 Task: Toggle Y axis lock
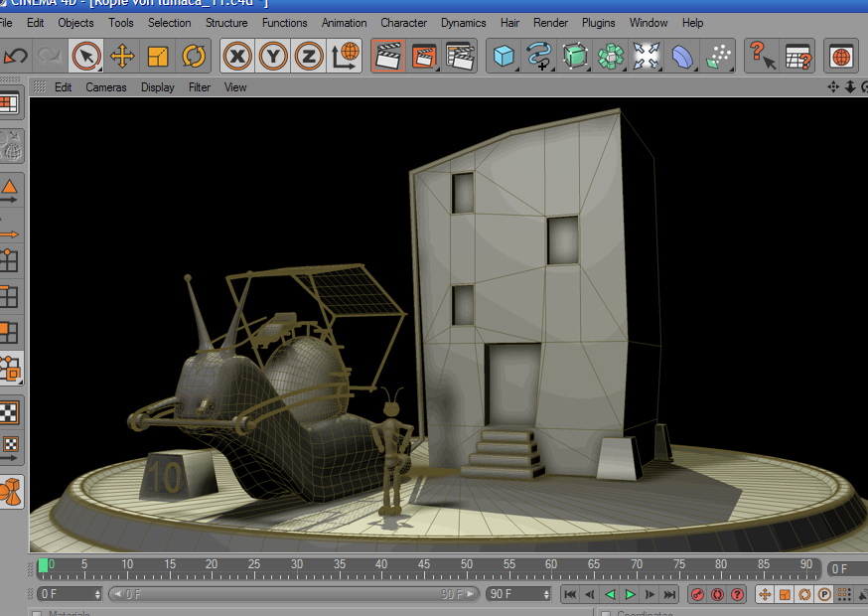click(x=273, y=57)
